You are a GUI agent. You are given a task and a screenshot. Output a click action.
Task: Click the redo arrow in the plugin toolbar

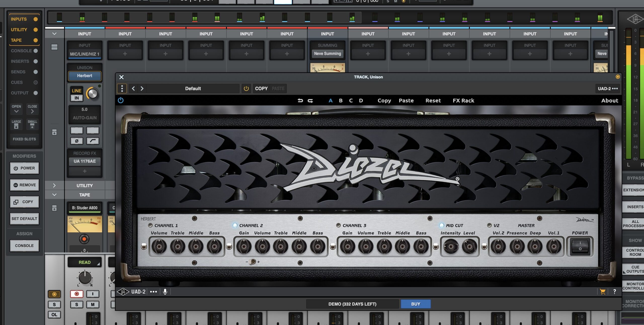(310, 101)
